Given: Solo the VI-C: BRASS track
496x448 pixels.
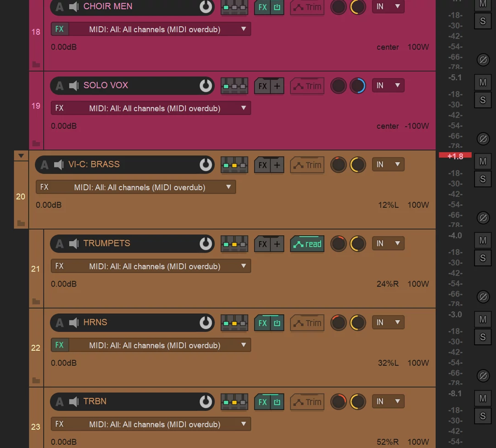Looking at the screenshot, I should click(x=483, y=179).
